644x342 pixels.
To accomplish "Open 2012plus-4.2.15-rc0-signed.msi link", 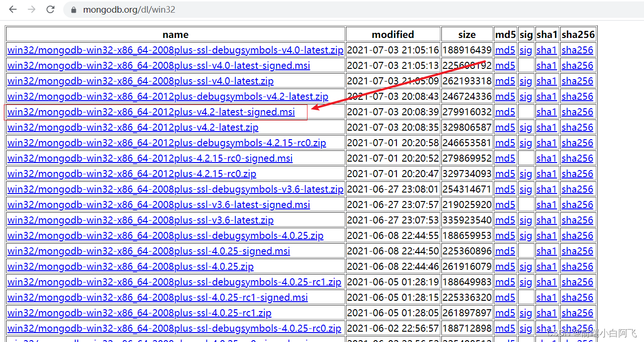I will coord(150,158).
